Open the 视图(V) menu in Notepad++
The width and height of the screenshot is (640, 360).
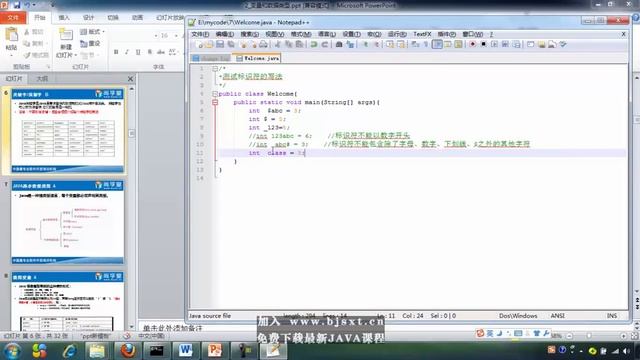(274, 34)
